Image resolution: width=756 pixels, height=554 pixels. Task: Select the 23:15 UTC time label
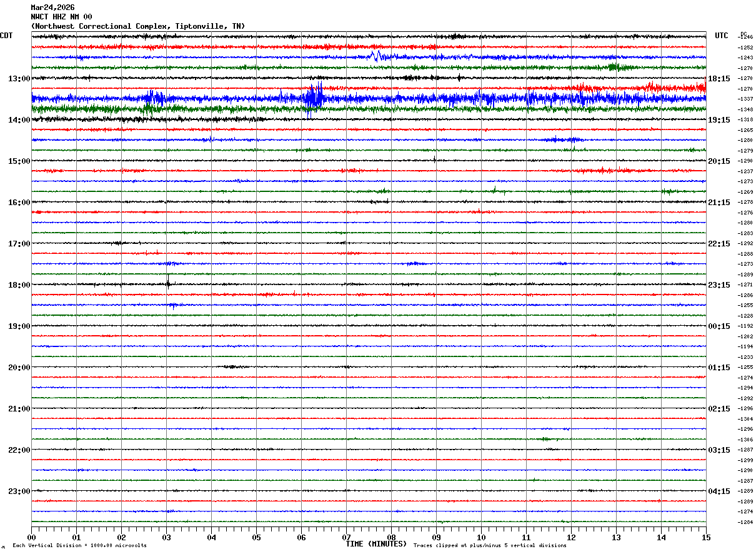(x=719, y=285)
